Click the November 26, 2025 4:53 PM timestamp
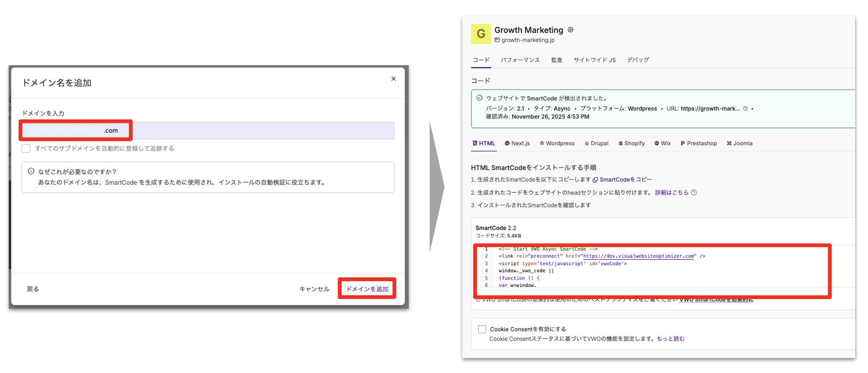 click(x=550, y=117)
